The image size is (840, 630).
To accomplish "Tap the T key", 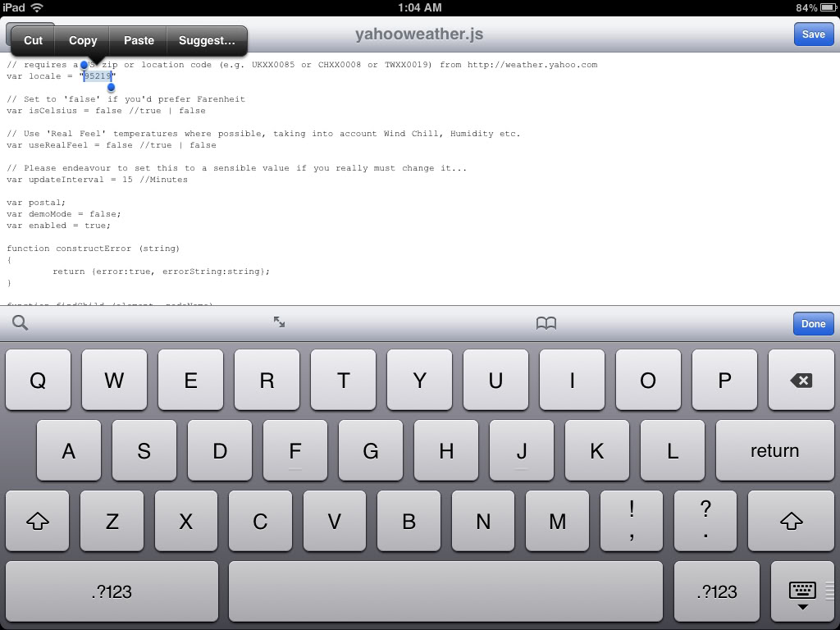I will 344,380.
